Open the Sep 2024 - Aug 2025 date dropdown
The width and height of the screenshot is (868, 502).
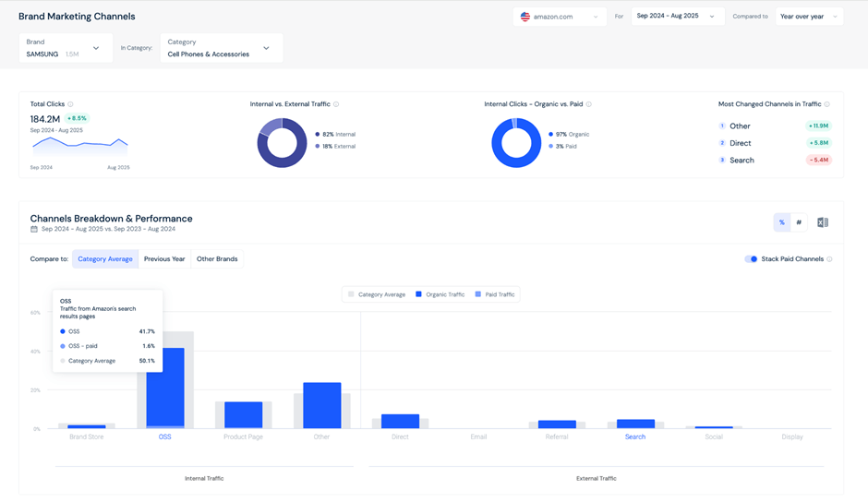pos(677,17)
